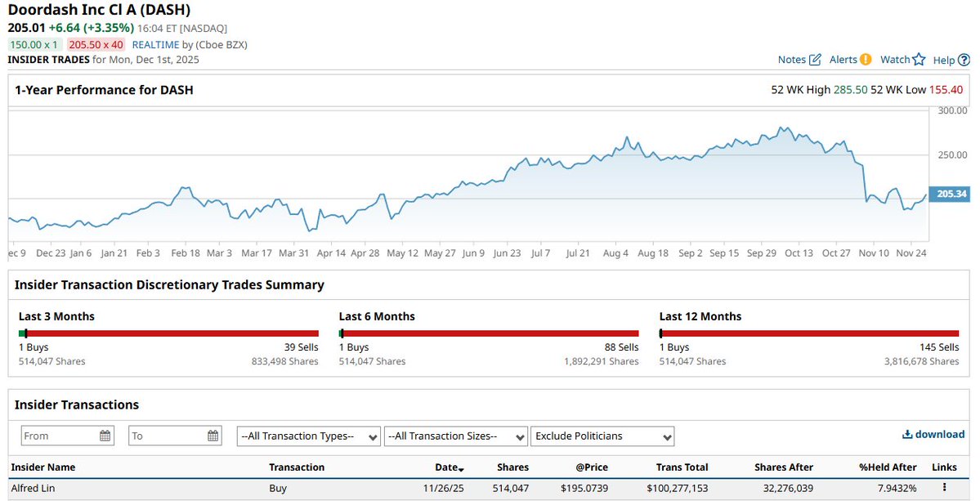The height and width of the screenshot is (501, 980).
Task: Select the Notes menu item
Action: (x=793, y=59)
